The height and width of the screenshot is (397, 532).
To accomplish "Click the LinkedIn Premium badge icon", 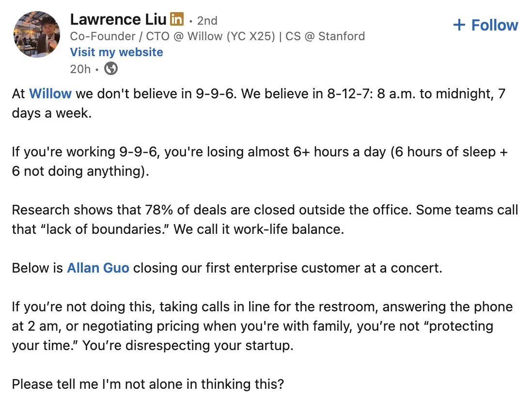I will 177,20.
